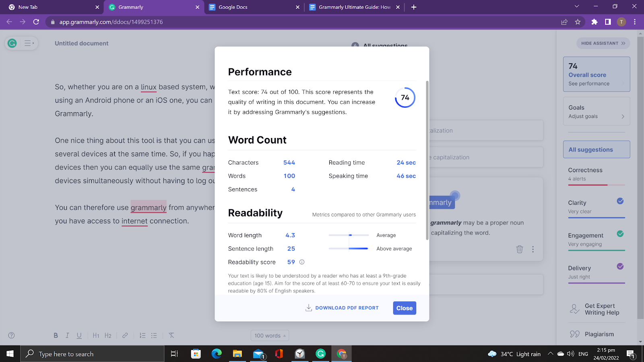Image resolution: width=644 pixels, height=362 pixels.
Task: Open the Grammarly editor hamburger menu
Action: tap(29, 43)
